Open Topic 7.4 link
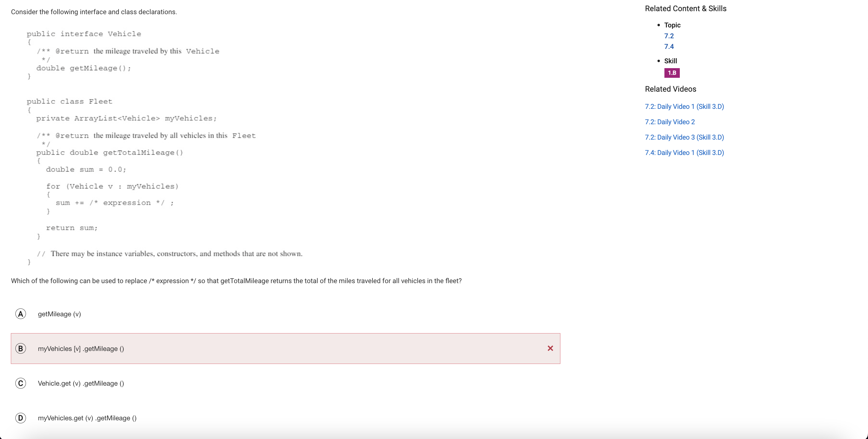 click(669, 46)
